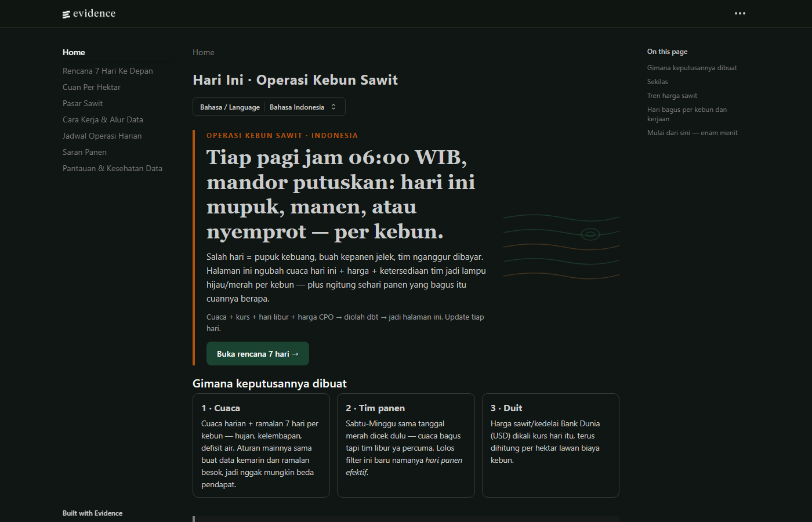The height and width of the screenshot is (522, 812).
Task: Select Home in the sidebar
Action: (74, 52)
